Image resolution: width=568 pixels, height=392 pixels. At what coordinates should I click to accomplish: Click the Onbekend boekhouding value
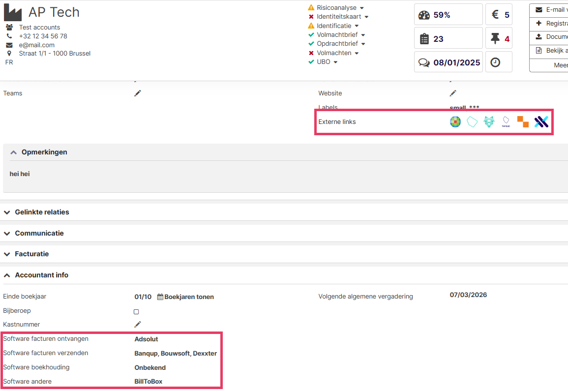pos(150,368)
